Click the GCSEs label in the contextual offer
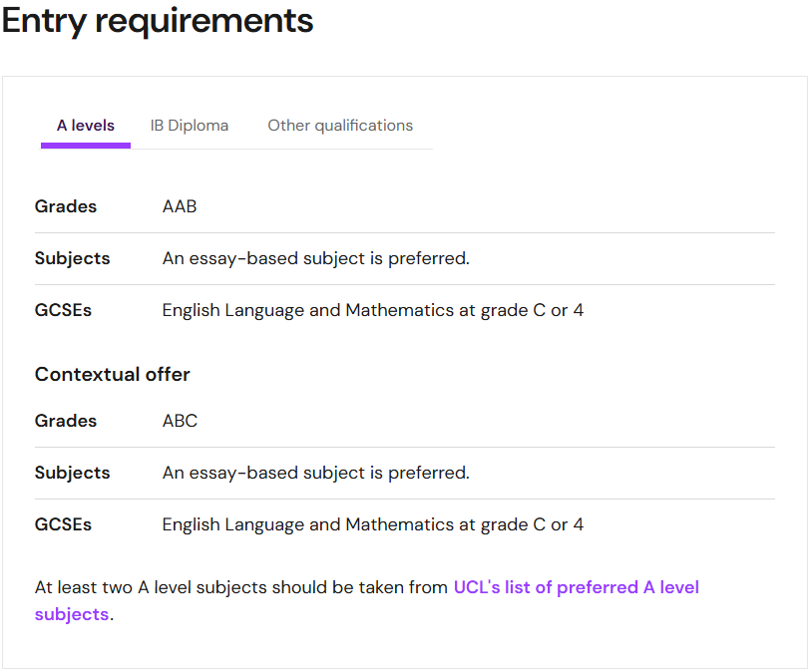The width and height of the screenshot is (812, 672). click(63, 524)
